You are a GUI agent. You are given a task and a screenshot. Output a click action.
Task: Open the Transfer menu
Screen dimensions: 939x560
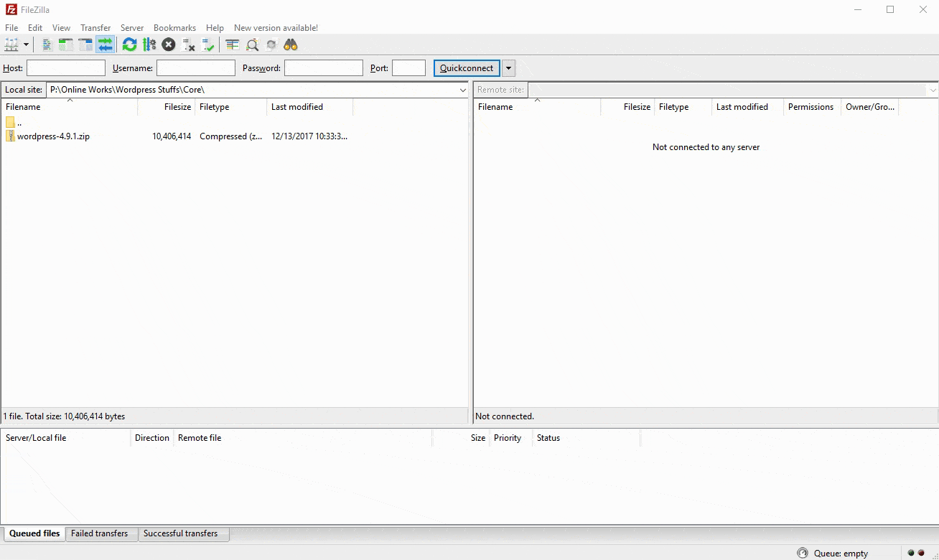(95, 28)
